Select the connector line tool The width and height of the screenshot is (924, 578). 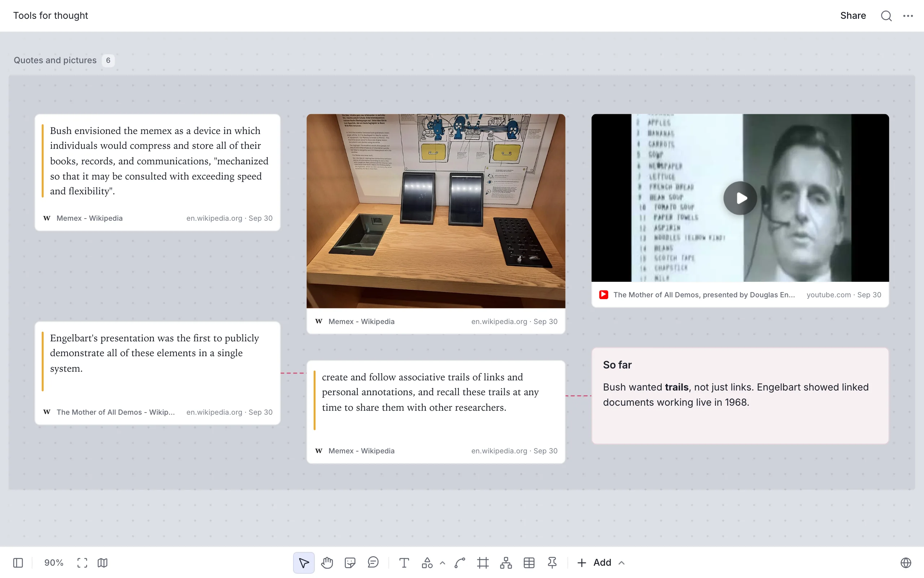pyautogui.click(x=460, y=563)
